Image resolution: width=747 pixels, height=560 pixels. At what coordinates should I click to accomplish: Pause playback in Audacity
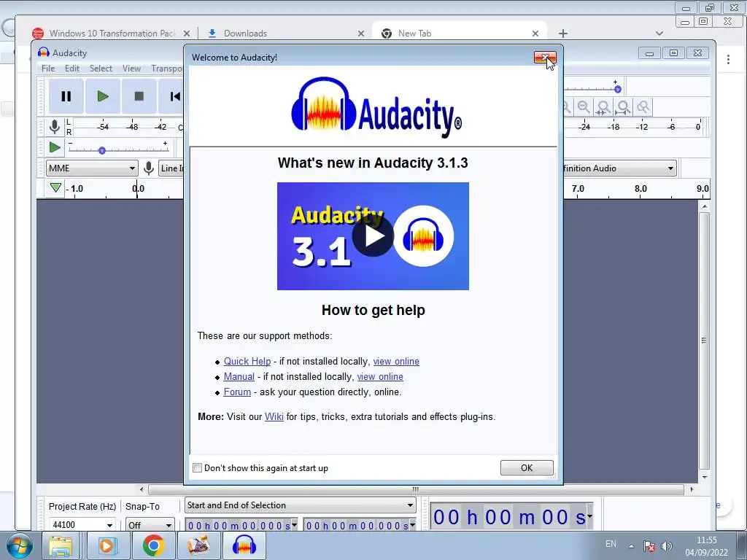pos(66,96)
